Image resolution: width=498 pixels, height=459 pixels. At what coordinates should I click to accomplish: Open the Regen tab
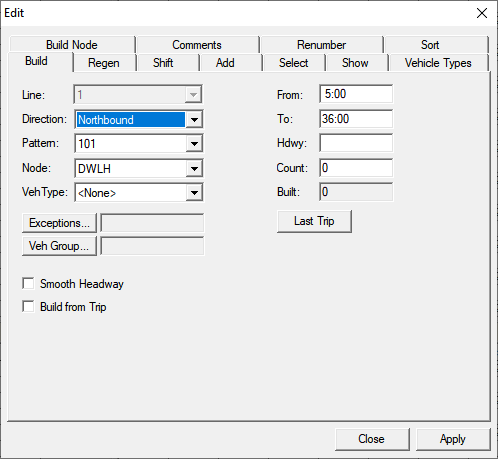point(104,63)
